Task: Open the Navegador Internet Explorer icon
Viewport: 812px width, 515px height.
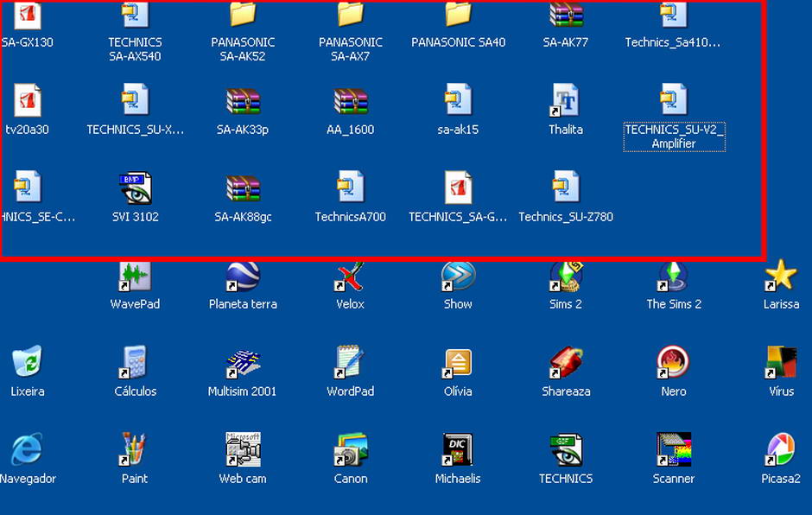Action: click(x=27, y=448)
